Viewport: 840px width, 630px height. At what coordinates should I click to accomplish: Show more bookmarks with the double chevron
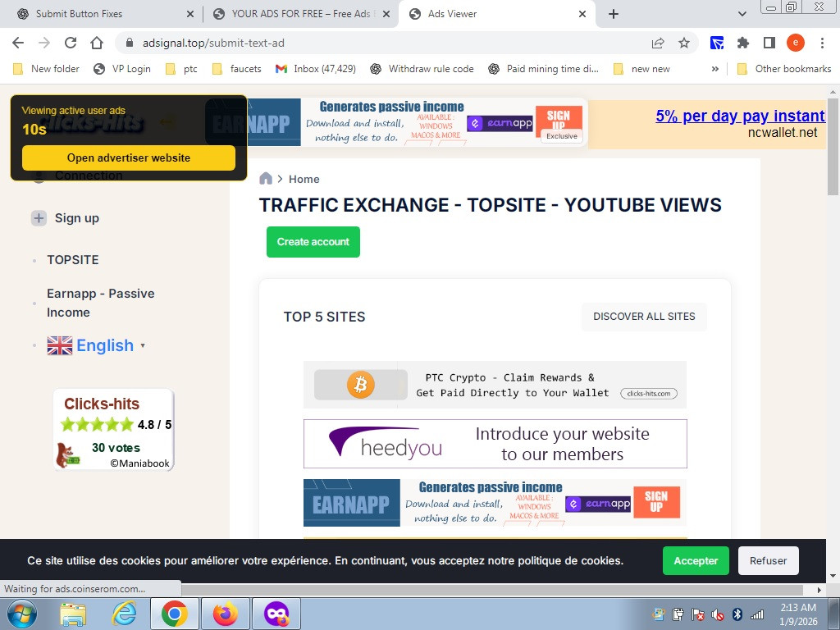(714, 69)
